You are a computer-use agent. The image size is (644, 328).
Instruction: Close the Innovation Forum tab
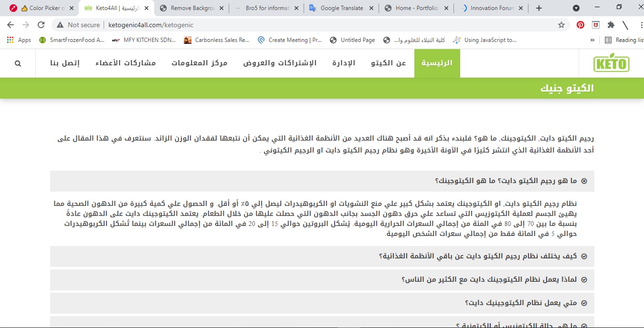[x=521, y=8]
